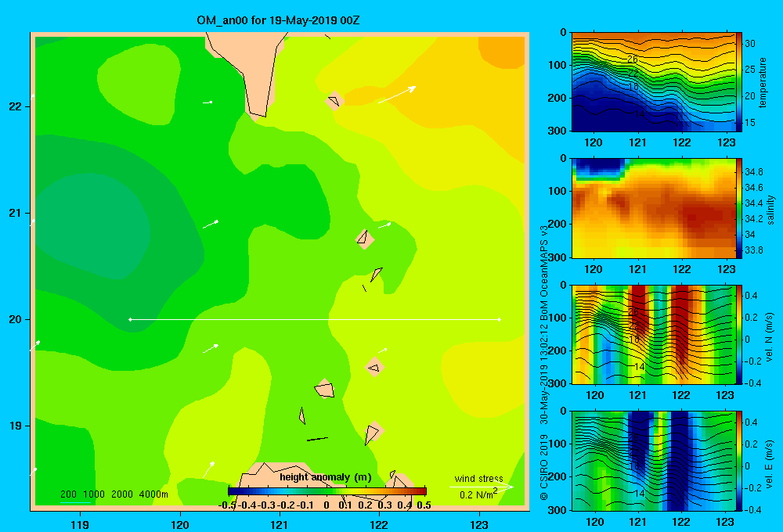This screenshot has height=532, width=783.
Task: Click the 34.8 tick on salinity scale
Action: (x=753, y=171)
